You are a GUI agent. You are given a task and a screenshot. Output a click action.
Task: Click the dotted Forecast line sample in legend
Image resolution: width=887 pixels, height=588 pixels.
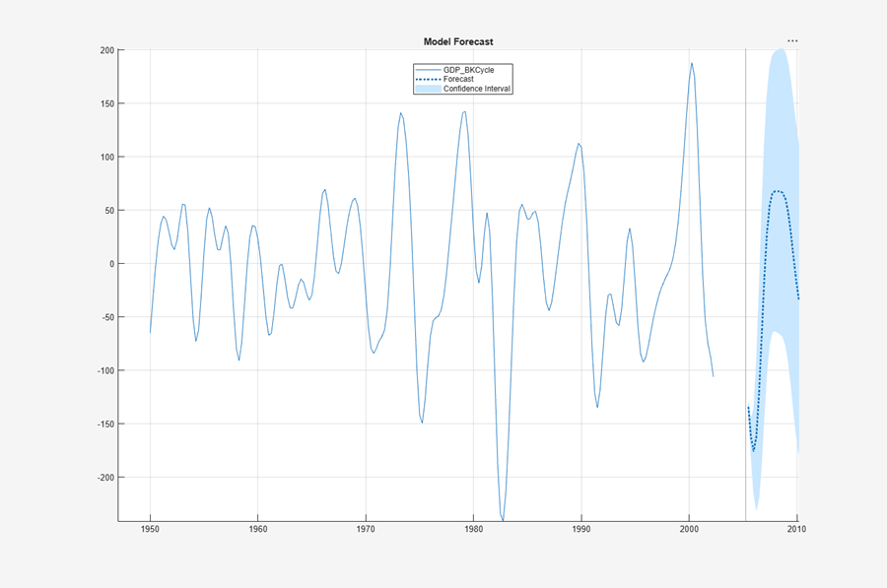429,79
